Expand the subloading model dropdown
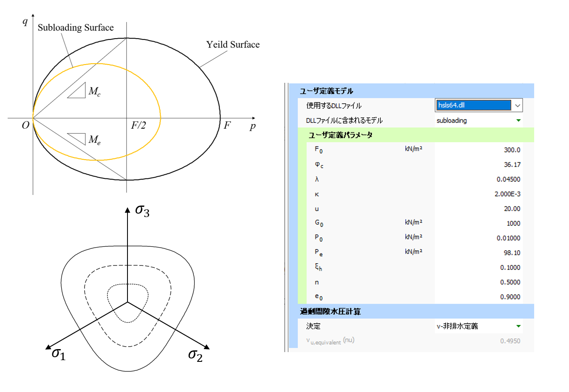The image size is (569, 392). tap(518, 121)
